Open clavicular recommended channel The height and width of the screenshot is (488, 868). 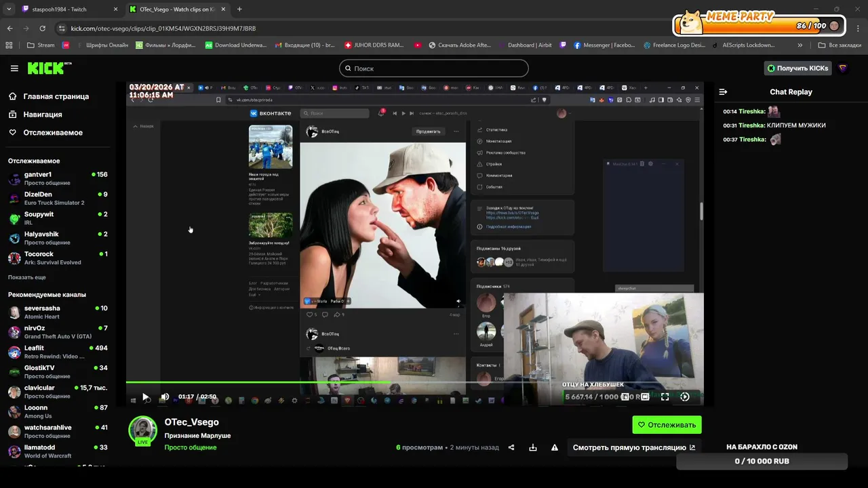click(58, 392)
